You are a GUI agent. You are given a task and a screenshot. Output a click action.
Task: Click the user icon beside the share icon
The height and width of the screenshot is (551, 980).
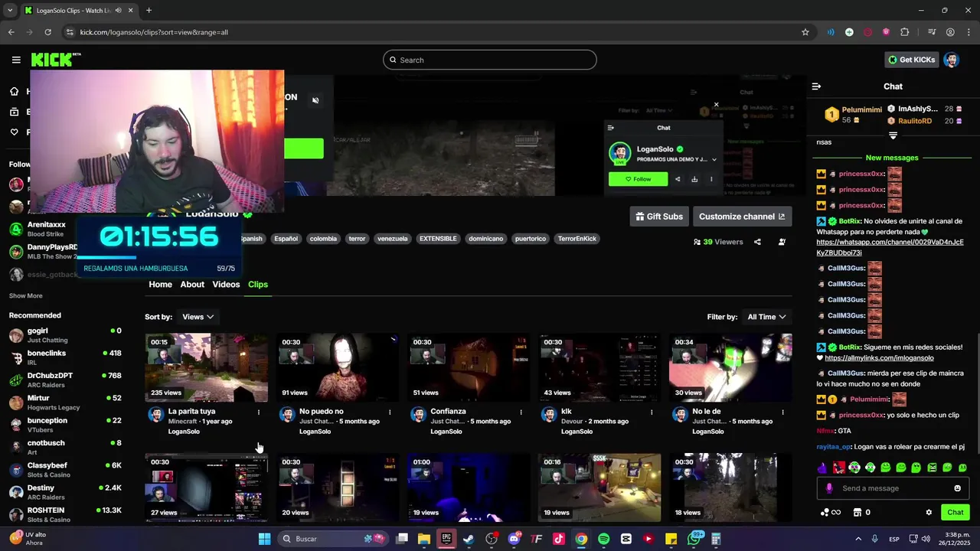point(782,242)
